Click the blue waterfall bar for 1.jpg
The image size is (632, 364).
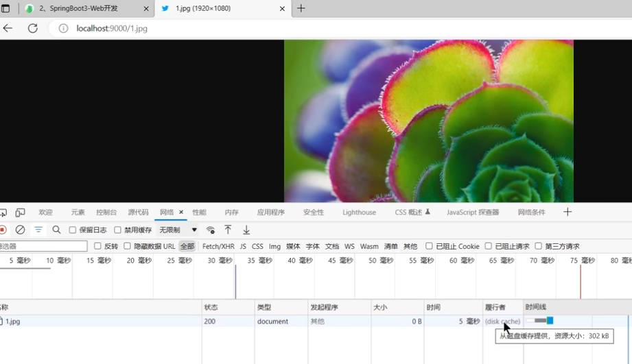[x=550, y=321]
